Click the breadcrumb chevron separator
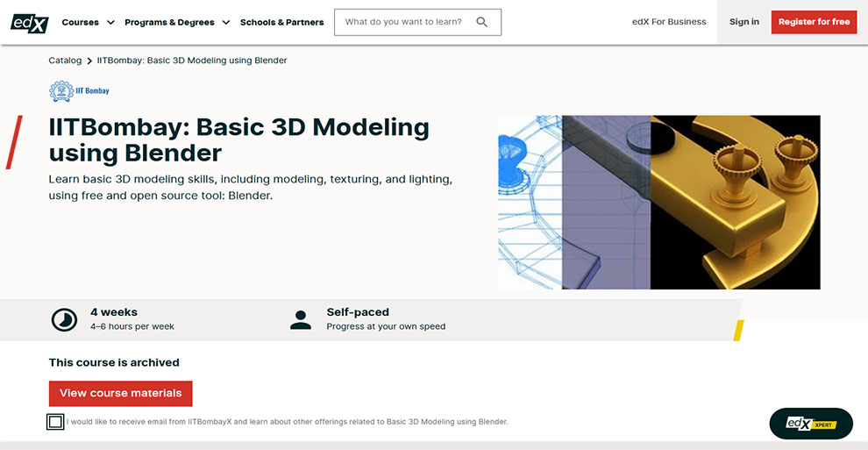This screenshot has width=868, height=450. coord(89,61)
